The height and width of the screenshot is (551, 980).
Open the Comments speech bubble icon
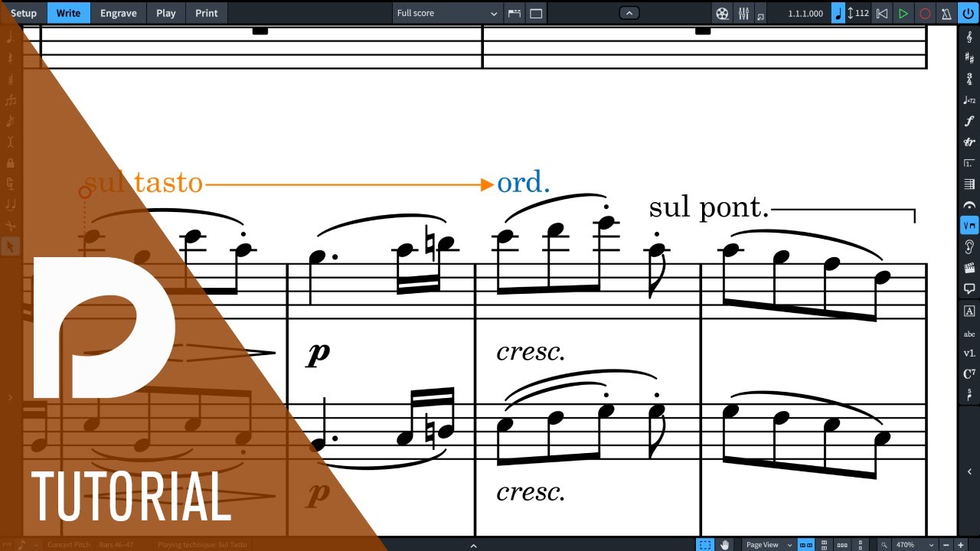point(969,289)
